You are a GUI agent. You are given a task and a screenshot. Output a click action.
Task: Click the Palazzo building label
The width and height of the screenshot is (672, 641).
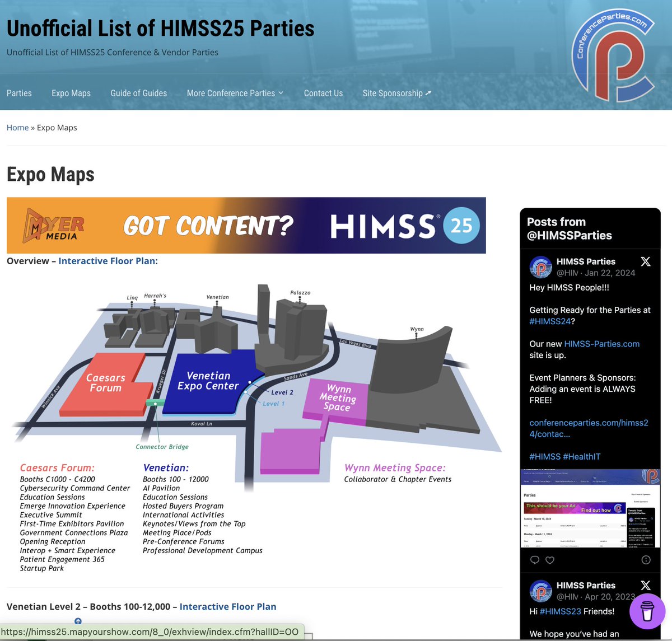(x=300, y=293)
